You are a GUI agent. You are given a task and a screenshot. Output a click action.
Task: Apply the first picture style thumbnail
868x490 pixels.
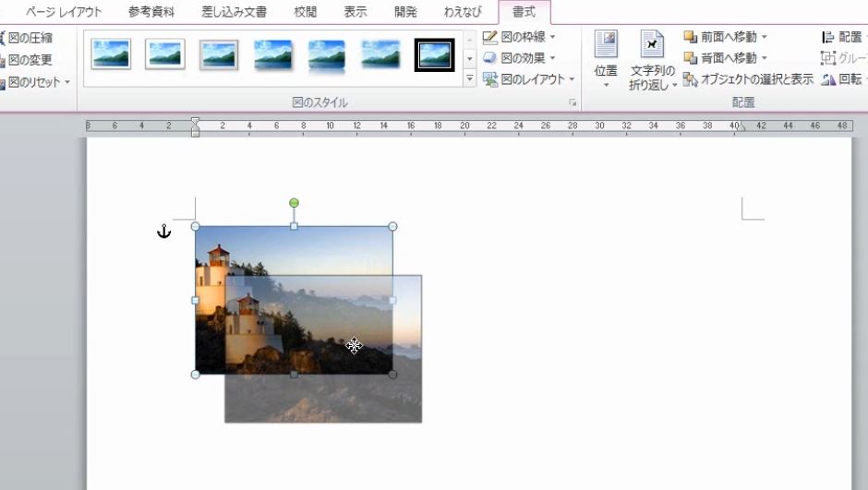[x=111, y=54]
